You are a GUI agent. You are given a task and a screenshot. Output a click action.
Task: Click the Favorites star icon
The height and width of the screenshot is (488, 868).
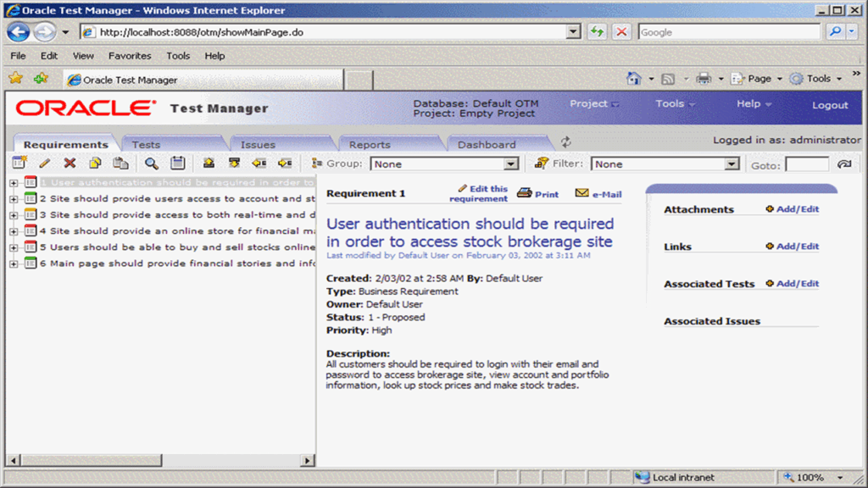(15, 79)
